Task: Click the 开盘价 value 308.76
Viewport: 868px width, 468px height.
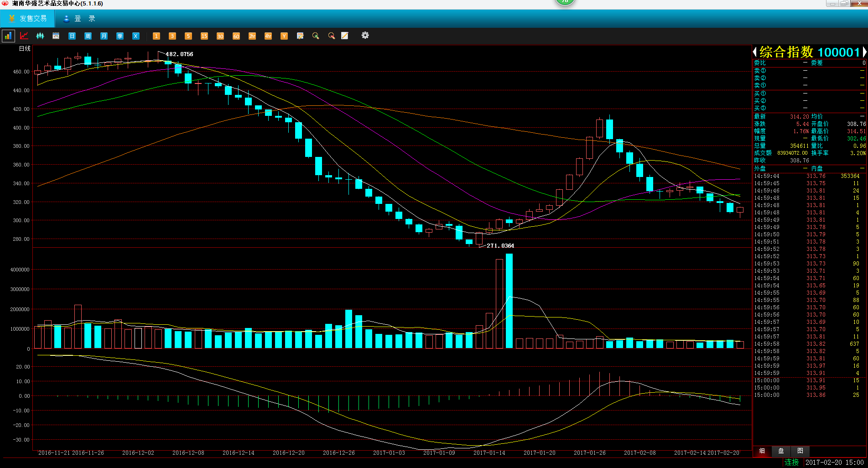Action: point(856,124)
